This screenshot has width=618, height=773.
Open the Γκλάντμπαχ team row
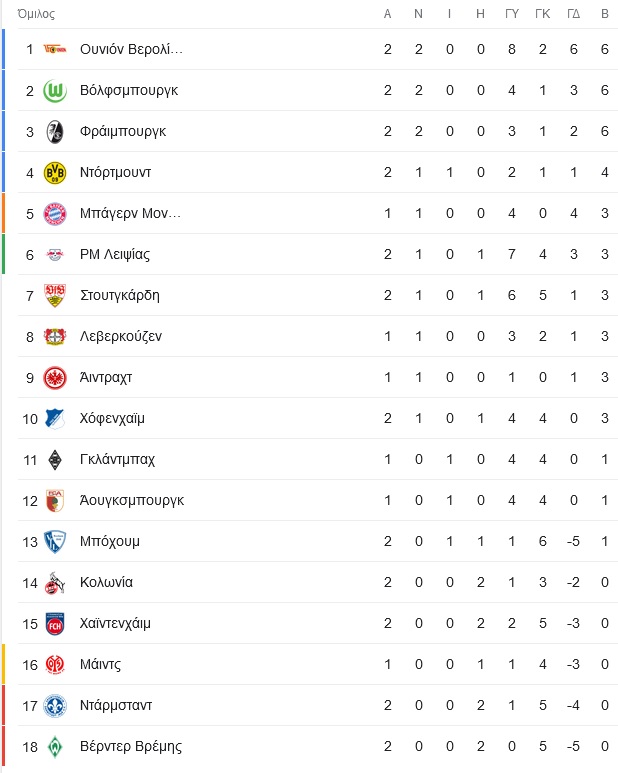317,459
